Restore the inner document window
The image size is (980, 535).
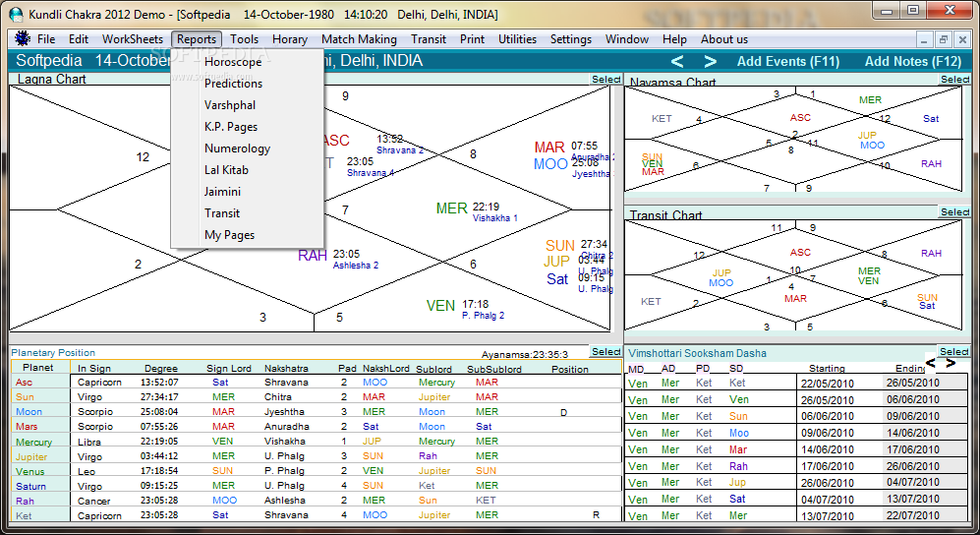pyautogui.click(x=944, y=39)
